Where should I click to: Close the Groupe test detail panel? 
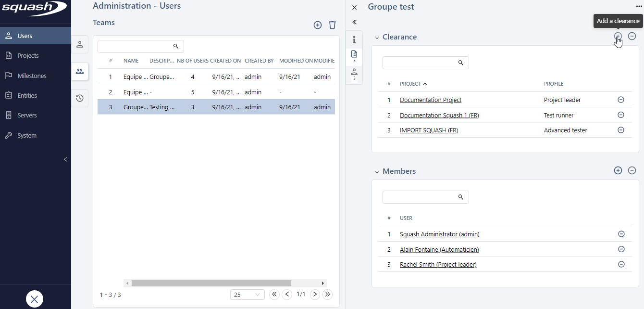click(x=355, y=7)
